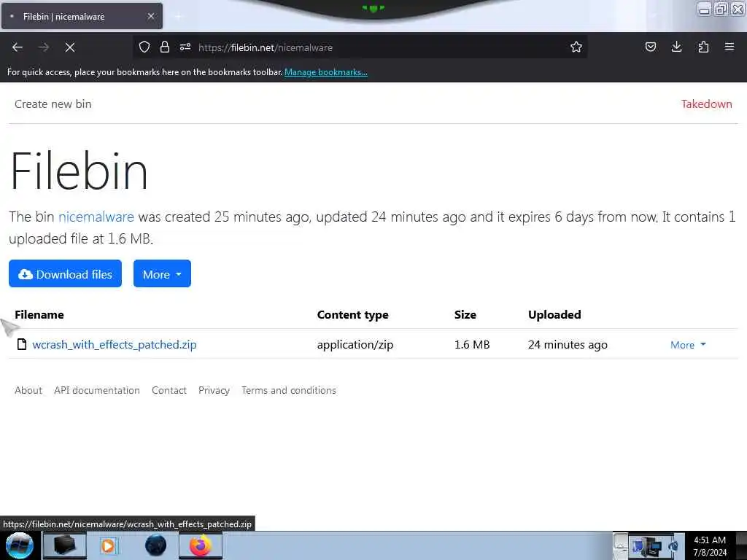Click Create new bin

53,104
